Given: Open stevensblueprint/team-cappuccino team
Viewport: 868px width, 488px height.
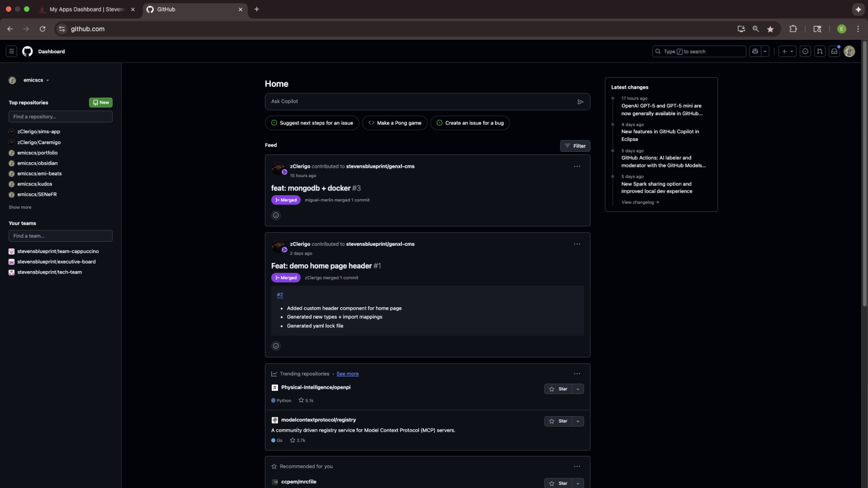Looking at the screenshot, I should tap(58, 251).
